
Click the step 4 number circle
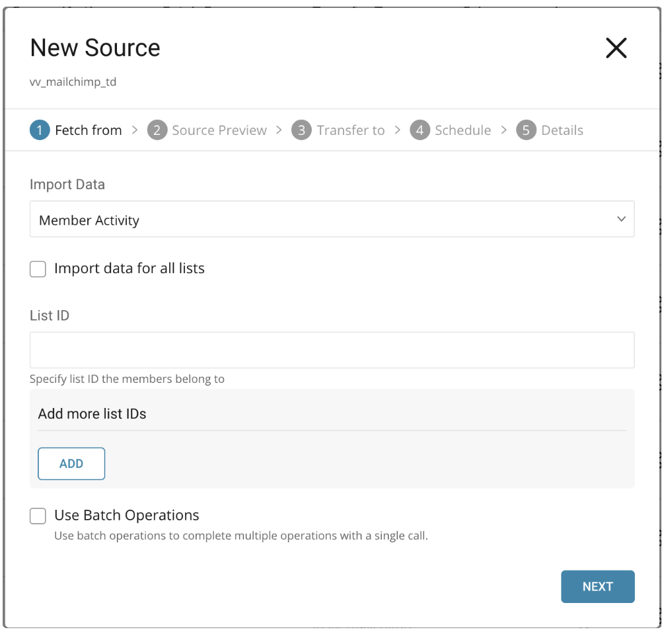coord(420,130)
